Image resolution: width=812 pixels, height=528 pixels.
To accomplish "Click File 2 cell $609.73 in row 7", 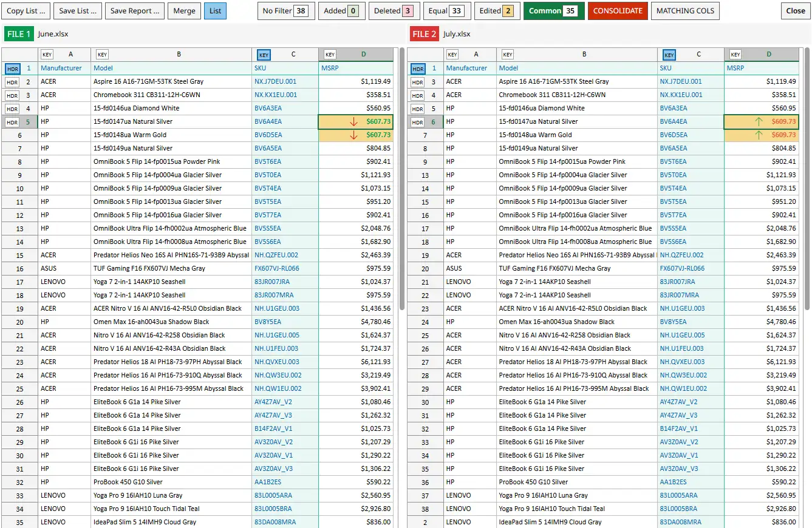I will coord(762,135).
